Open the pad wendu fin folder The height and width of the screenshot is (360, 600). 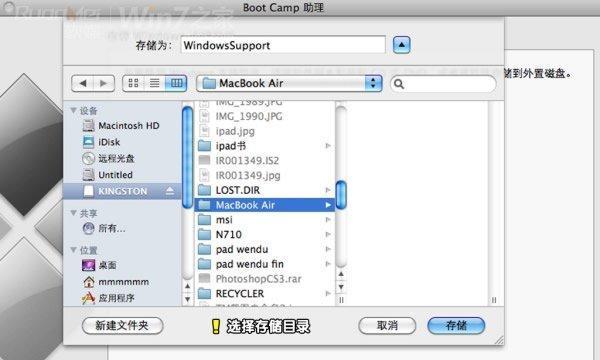pos(264,264)
